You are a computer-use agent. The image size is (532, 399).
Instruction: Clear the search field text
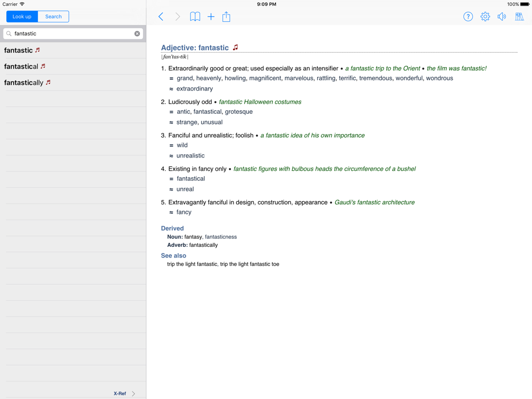point(137,34)
